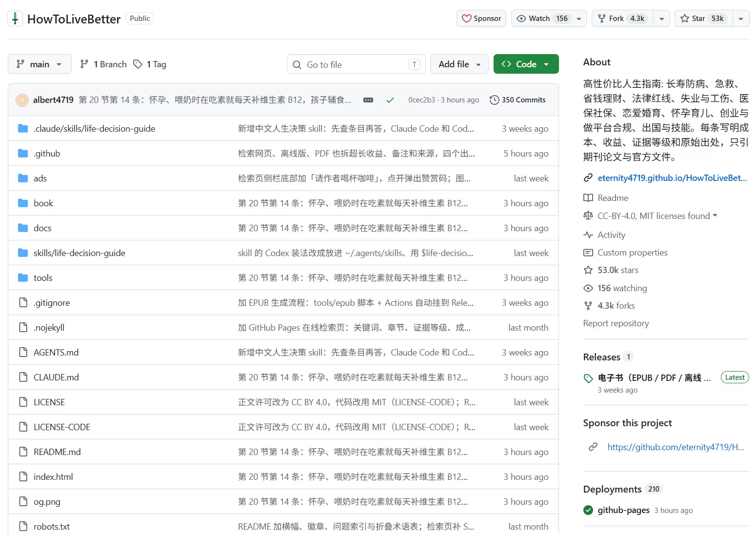Open the albert4719 author link
The width and height of the screenshot is (756, 534).
point(53,99)
